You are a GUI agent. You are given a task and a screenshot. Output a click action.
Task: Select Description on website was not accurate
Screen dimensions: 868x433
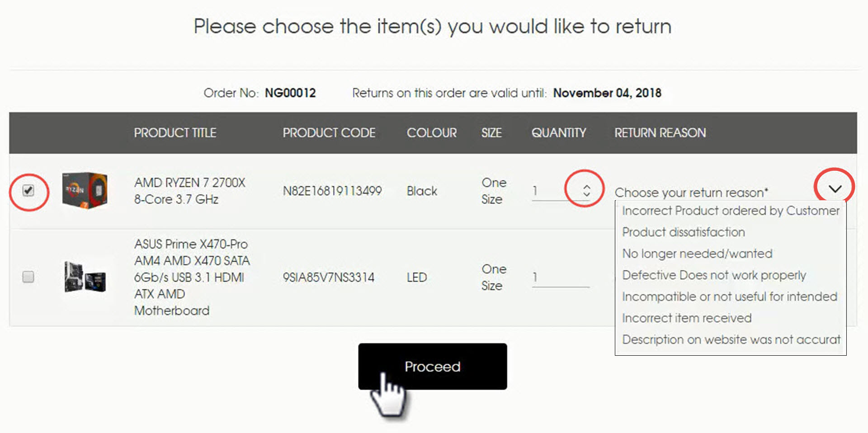pyautogui.click(x=731, y=339)
